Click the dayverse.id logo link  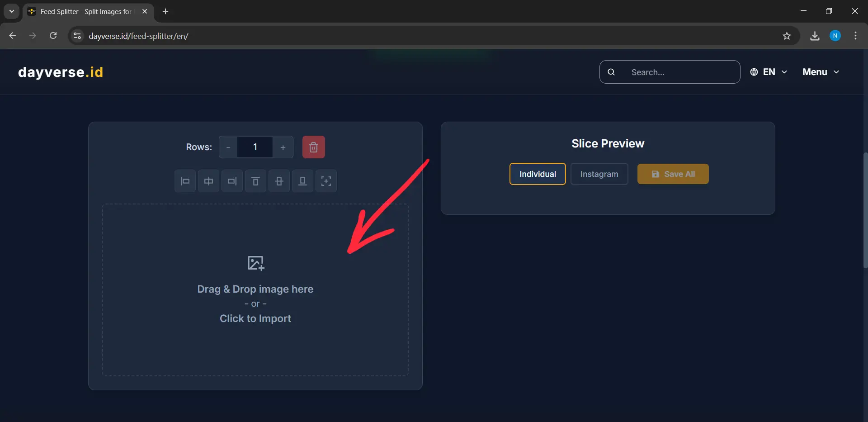click(60, 72)
